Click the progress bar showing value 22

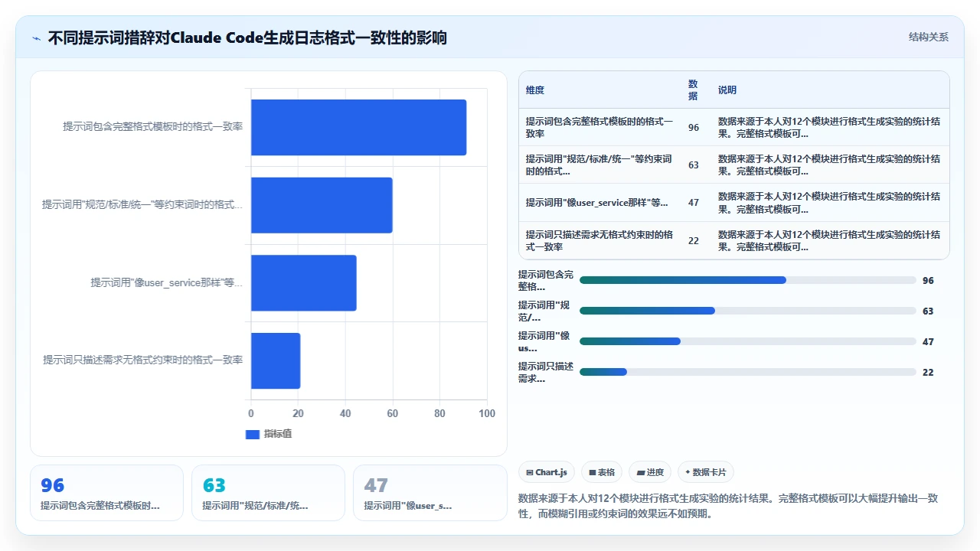tap(747, 372)
